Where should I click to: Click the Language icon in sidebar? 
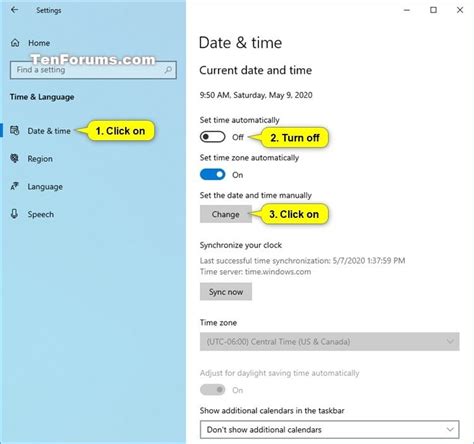pyautogui.click(x=14, y=186)
